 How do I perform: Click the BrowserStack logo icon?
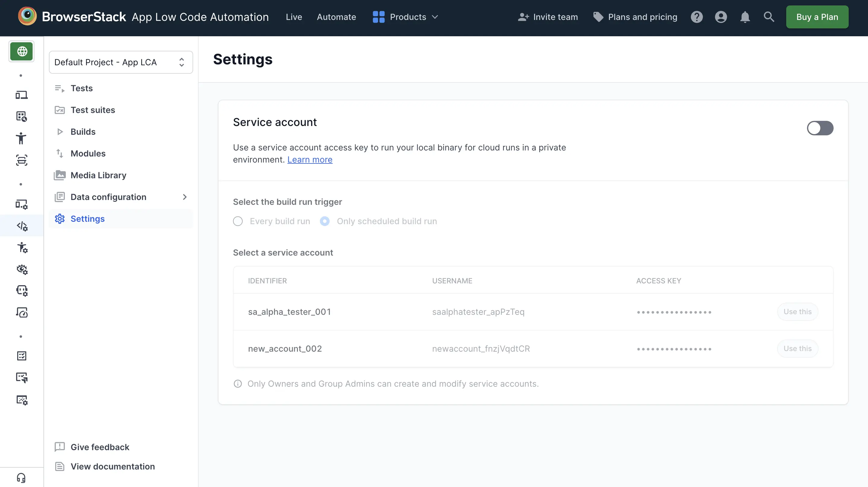click(x=27, y=17)
